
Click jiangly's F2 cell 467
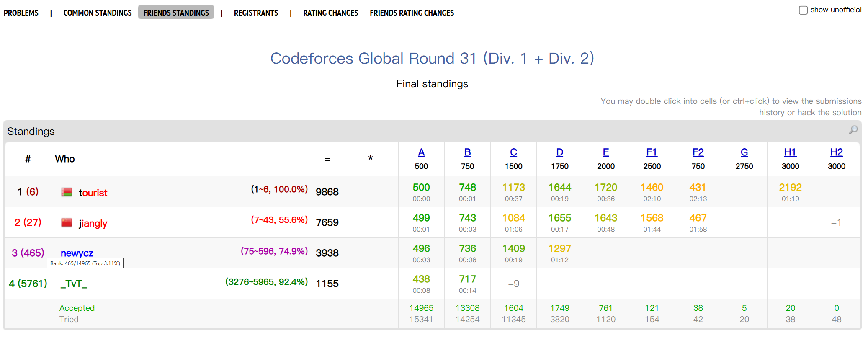tap(698, 222)
